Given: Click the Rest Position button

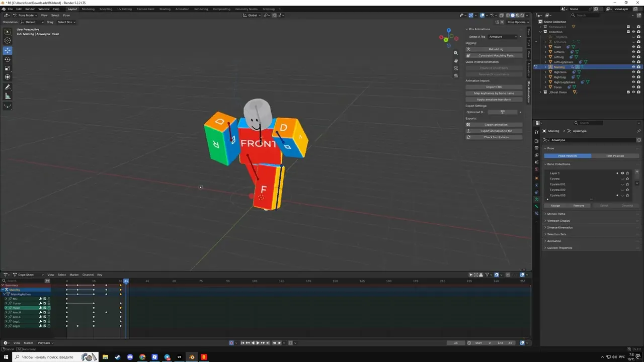Looking at the screenshot, I should tap(615, 156).
